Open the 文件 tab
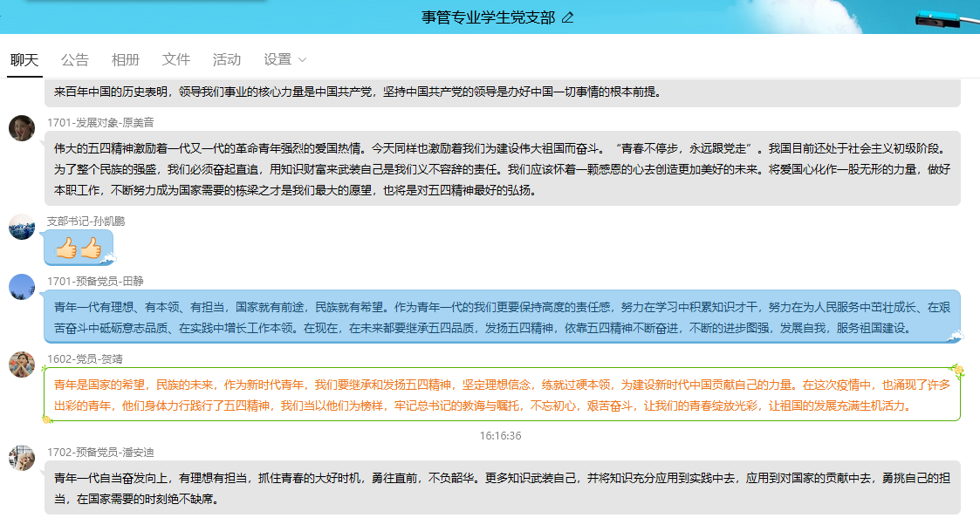This screenshot has height=518, width=980. [x=176, y=59]
